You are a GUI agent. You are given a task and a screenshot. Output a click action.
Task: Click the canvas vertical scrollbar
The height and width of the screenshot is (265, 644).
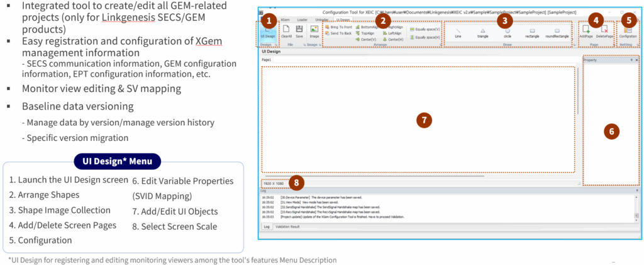point(577,91)
